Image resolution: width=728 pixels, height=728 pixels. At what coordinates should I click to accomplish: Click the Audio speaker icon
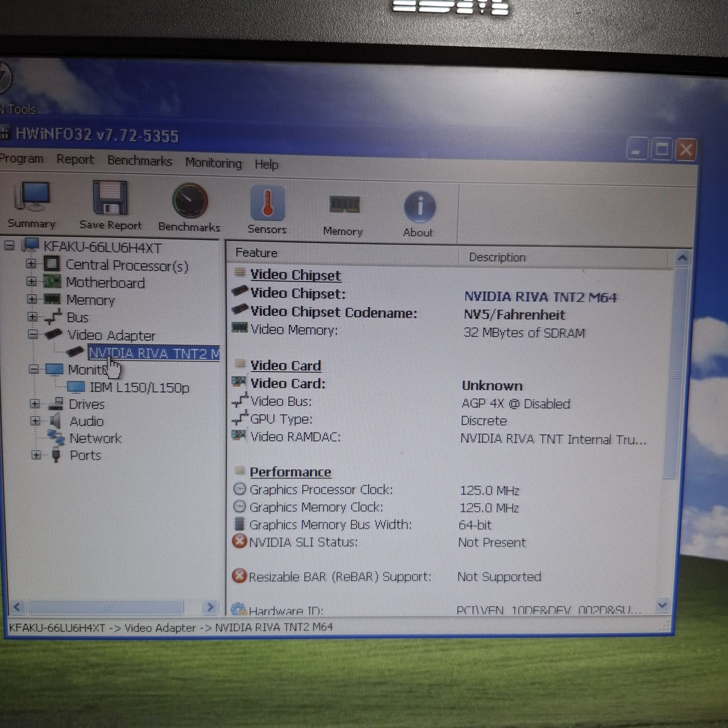(x=56, y=421)
